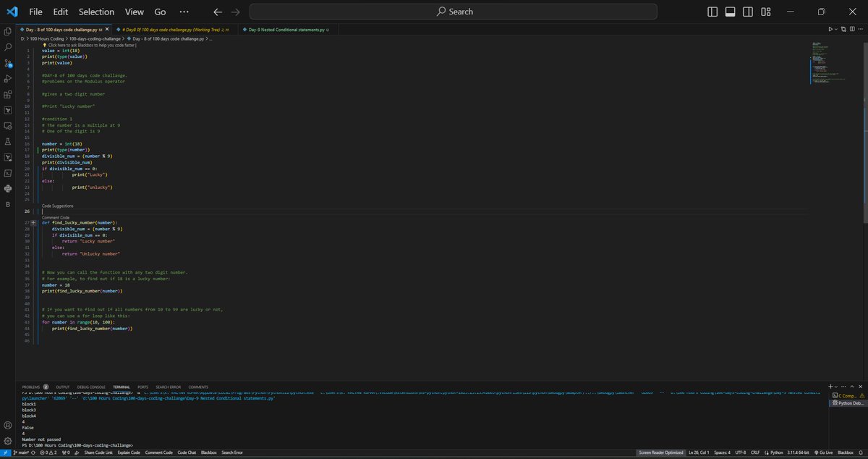Open the File menu

click(x=35, y=12)
